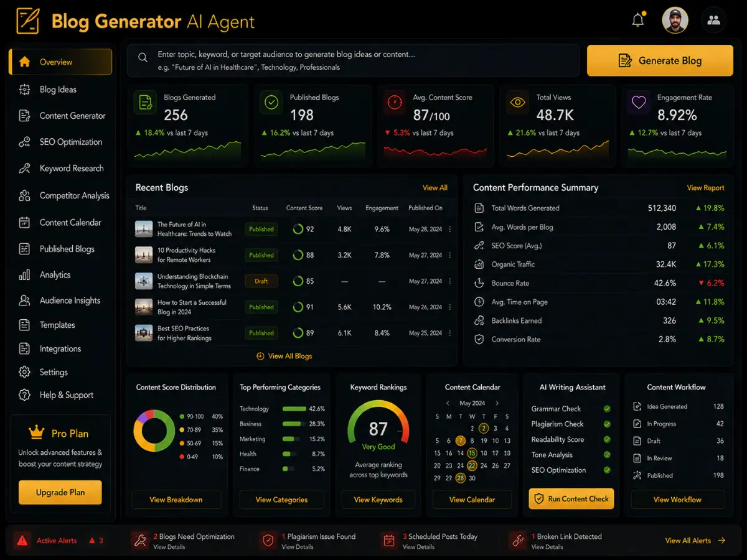Click the Run Content Check button
The image size is (747, 560).
click(x=571, y=498)
